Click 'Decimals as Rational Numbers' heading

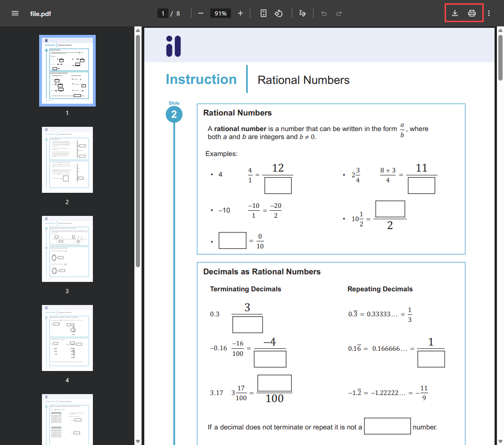click(262, 272)
